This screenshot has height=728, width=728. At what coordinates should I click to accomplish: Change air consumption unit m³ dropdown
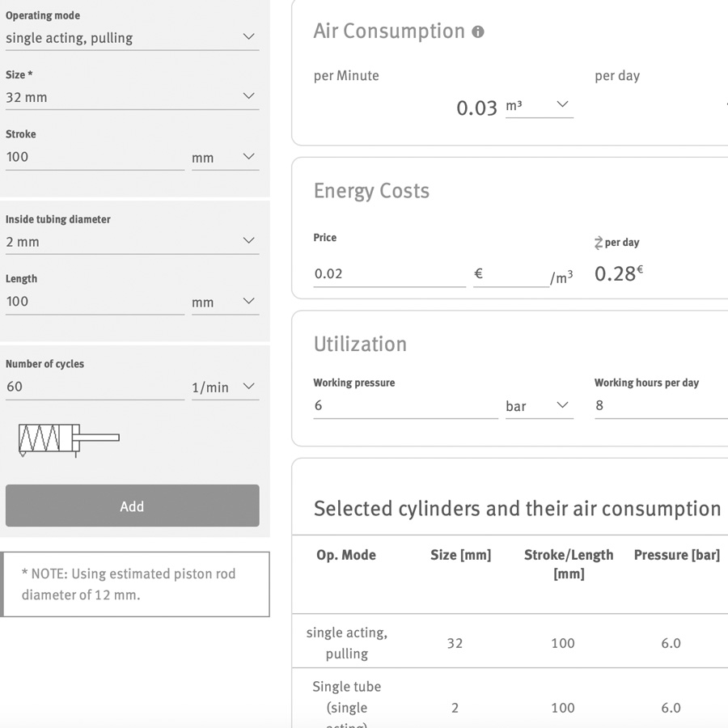pyautogui.click(x=539, y=105)
